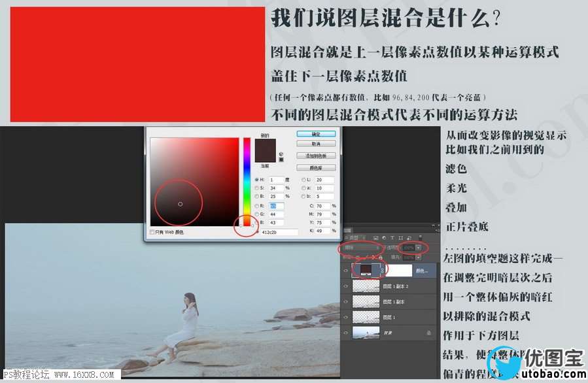Viewport: 588px width, 383px height.
Task: Hide the 图层 1 副本 2 layer
Action: coord(346,286)
